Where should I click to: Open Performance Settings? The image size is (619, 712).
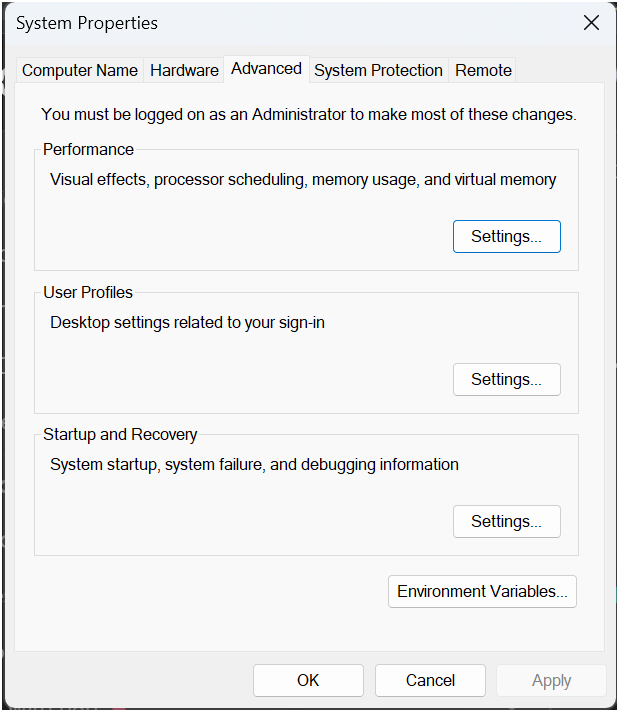click(506, 237)
